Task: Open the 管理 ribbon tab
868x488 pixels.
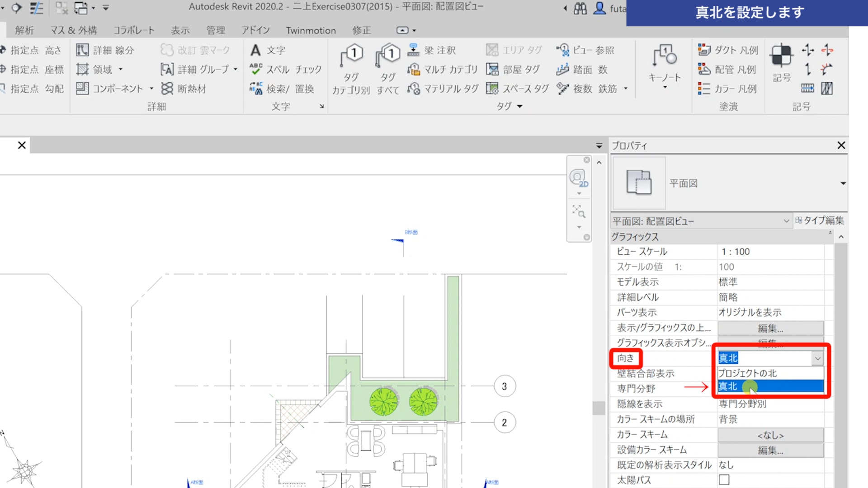Action: point(216,30)
